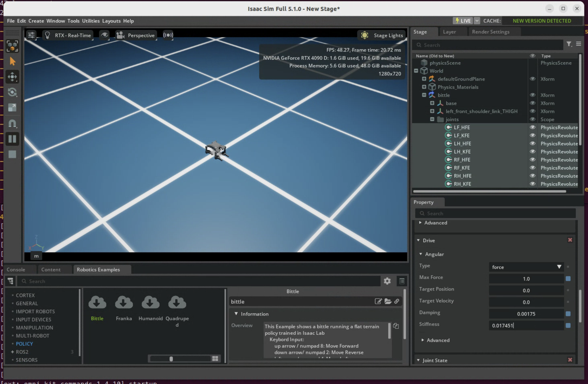Click the Rotate tool icon
Image resolution: width=588 pixels, height=384 pixels.
click(x=12, y=92)
